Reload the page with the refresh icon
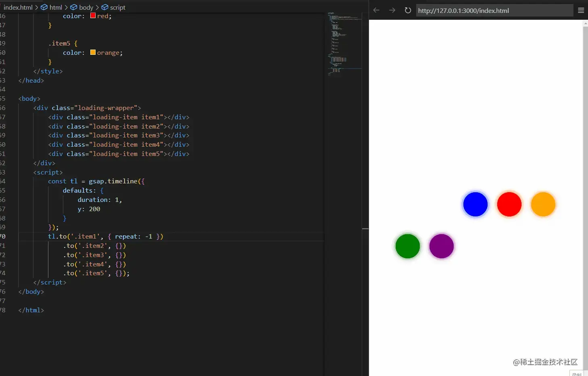 [407, 10]
